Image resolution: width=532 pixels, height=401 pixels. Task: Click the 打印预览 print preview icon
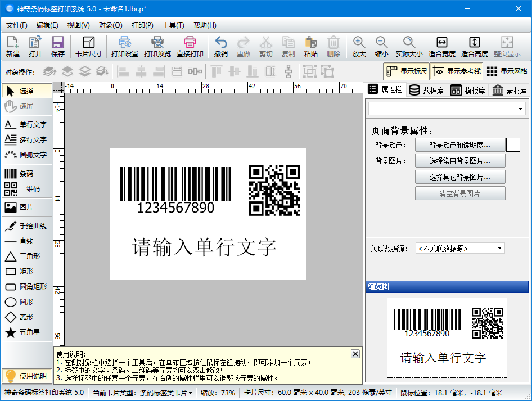pyautogui.click(x=157, y=47)
